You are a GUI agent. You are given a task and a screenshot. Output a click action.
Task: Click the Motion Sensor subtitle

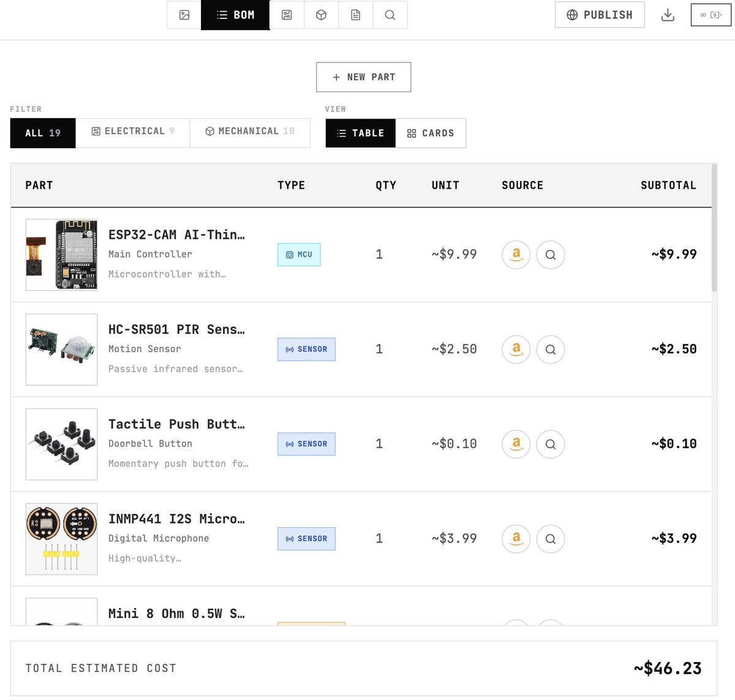point(145,349)
